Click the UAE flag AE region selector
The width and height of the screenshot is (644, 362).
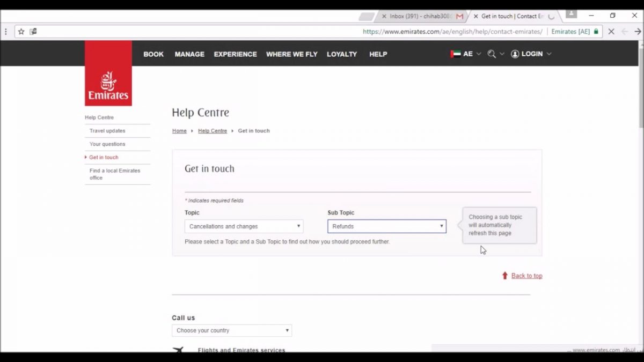(466, 54)
